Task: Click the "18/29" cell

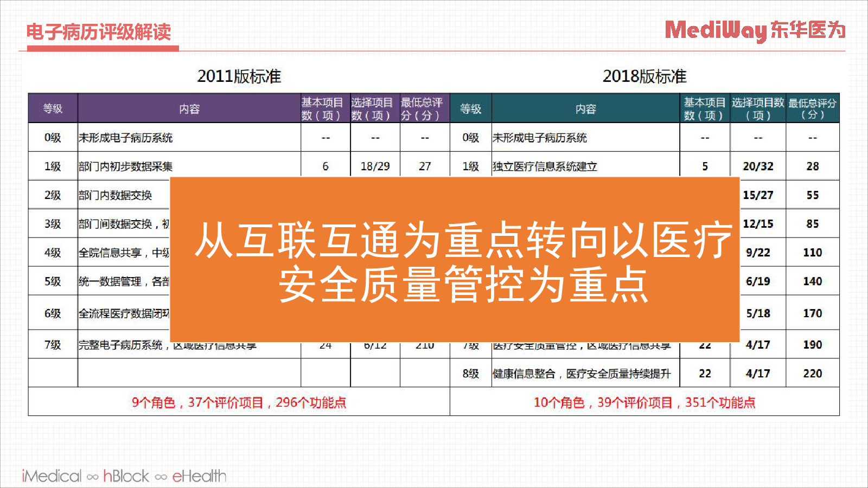Action: click(x=375, y=166)
